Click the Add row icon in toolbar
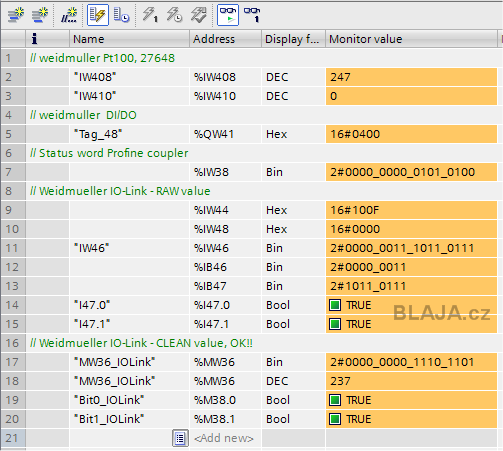 [40, 15]
